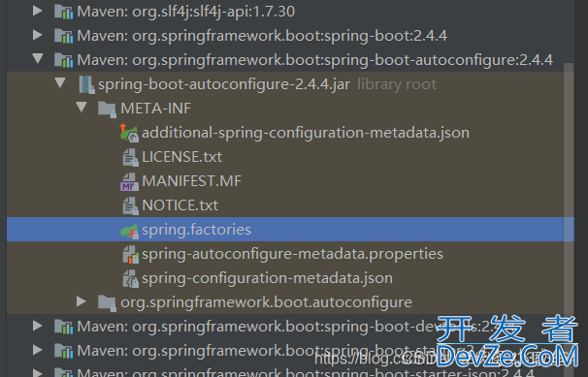Collapse the spring-boot-autoconfigure:2.4.4 Maven library
Image resolution: width=588 pixels, height=377 pixels.
point(38,59)
